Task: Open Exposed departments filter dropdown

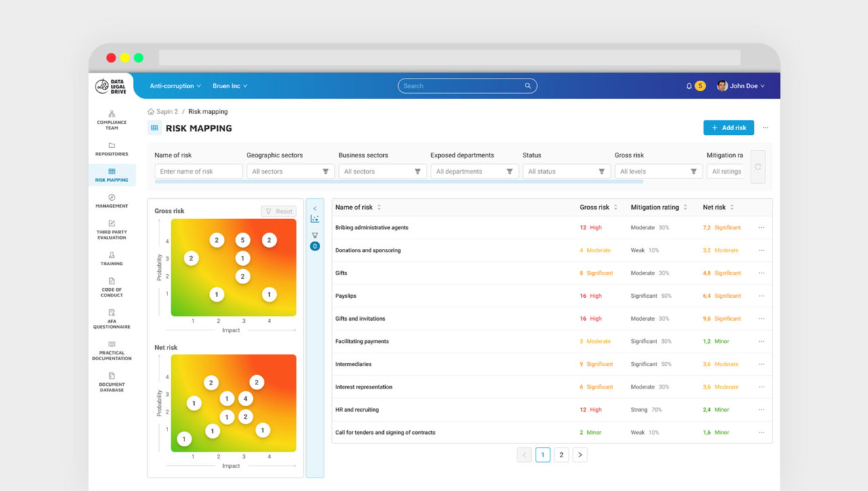Action: click(x=475, y=172)
